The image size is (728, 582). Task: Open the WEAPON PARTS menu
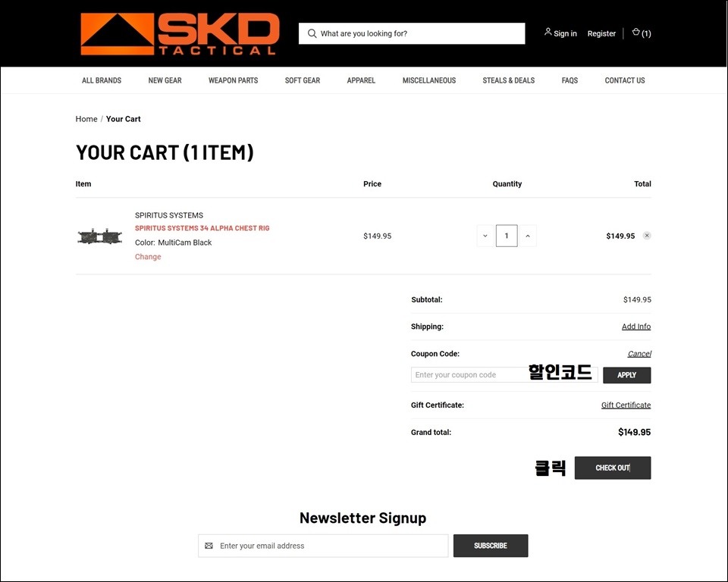point(233,80)
